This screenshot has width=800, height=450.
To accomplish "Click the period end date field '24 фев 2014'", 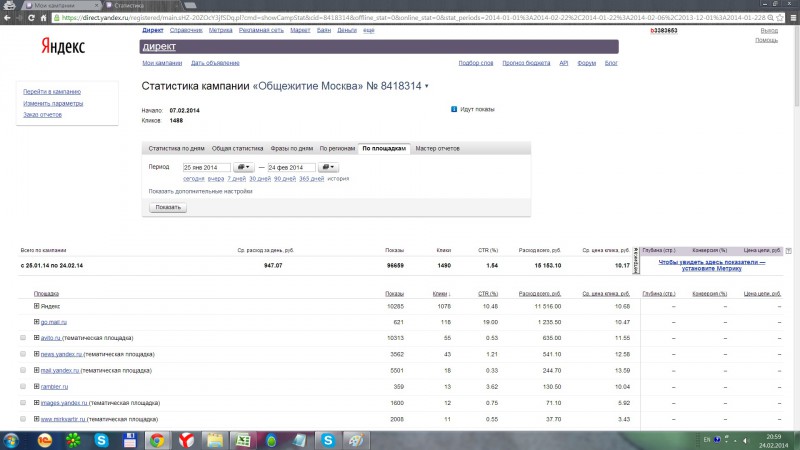I will [291, 167].
